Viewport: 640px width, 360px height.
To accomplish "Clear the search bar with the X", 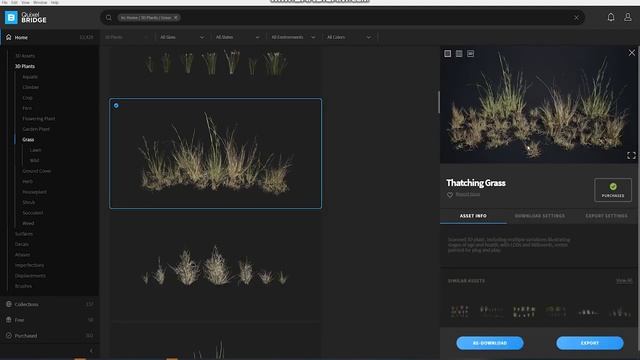I will point(576,18).
